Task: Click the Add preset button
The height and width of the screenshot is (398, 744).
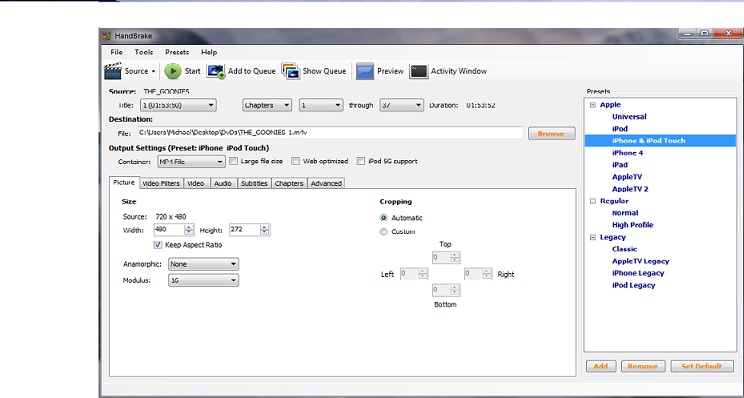Action: pyautogui.click(x=601, y=366)
